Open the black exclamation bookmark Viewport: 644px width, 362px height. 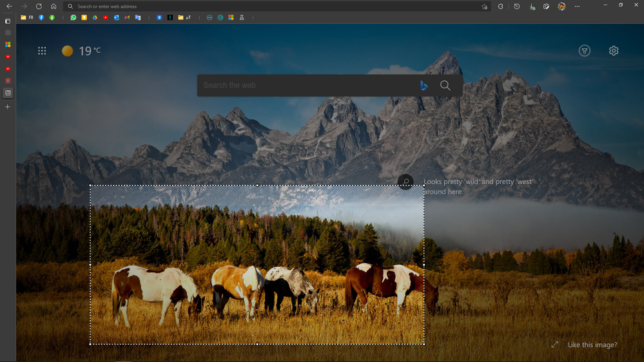tap(170, 17)
